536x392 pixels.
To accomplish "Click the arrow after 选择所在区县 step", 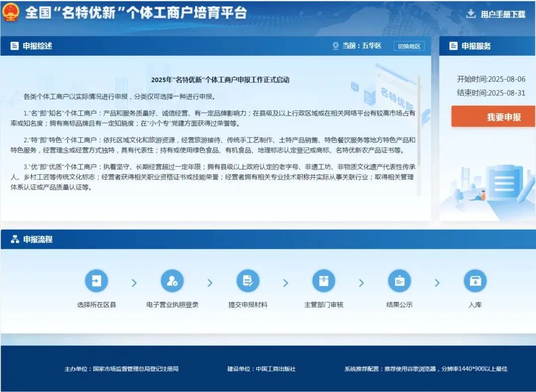I will 134,283.
